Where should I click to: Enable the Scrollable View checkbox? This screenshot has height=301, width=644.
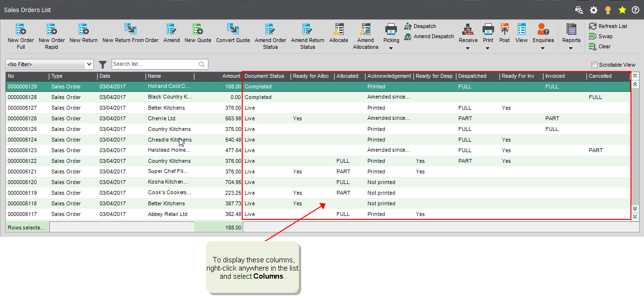594,65
